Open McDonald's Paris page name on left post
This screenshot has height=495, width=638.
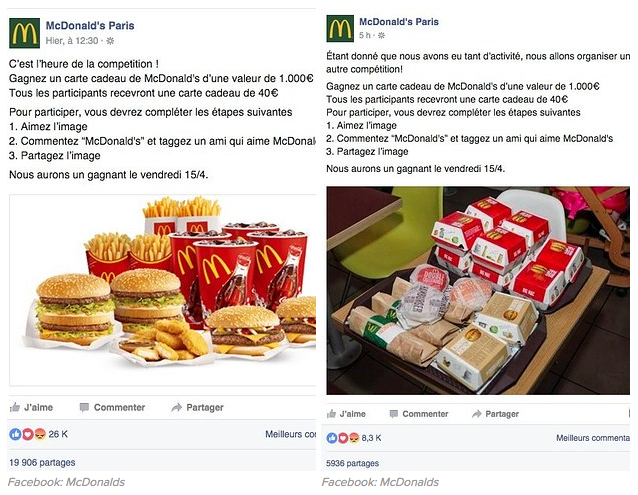90,26
